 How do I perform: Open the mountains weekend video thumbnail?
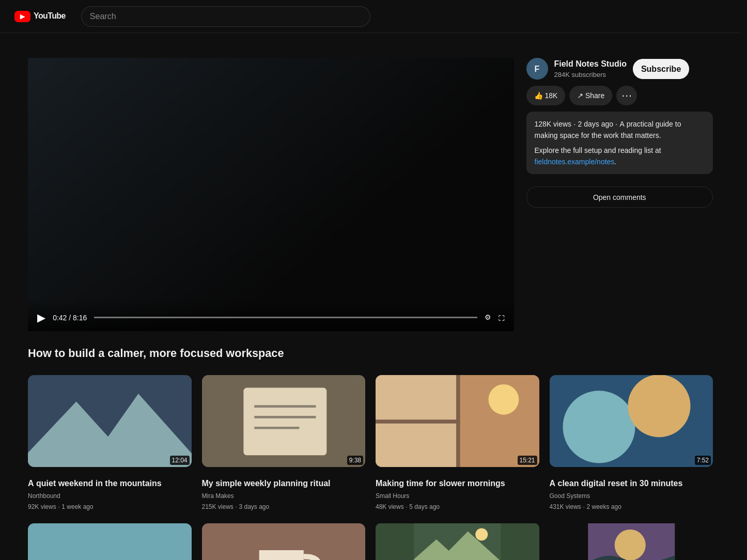pyautogui.click(x=110, y=421)
